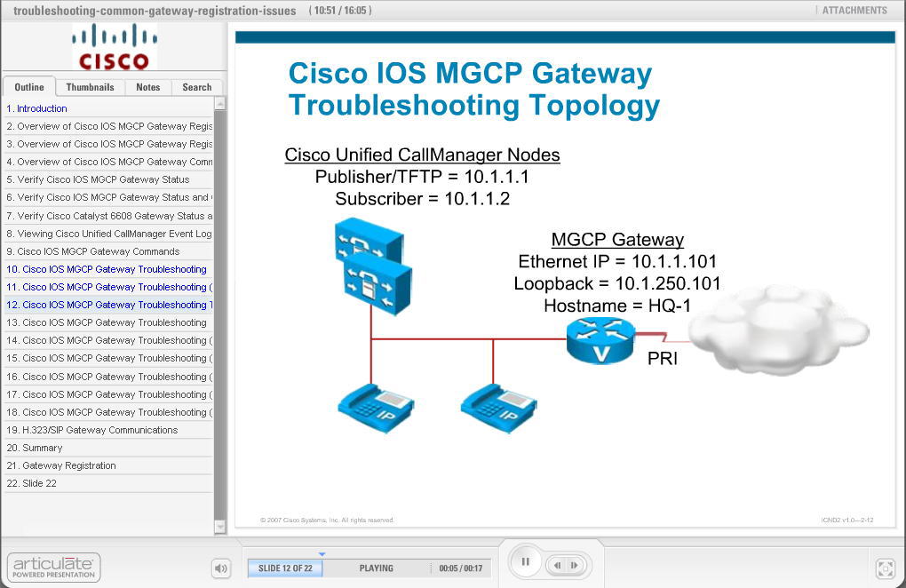The width and height of the screenshot is (906, 588).
Task: Click the Cisco logo in sidebar
Action: point(114,47)
